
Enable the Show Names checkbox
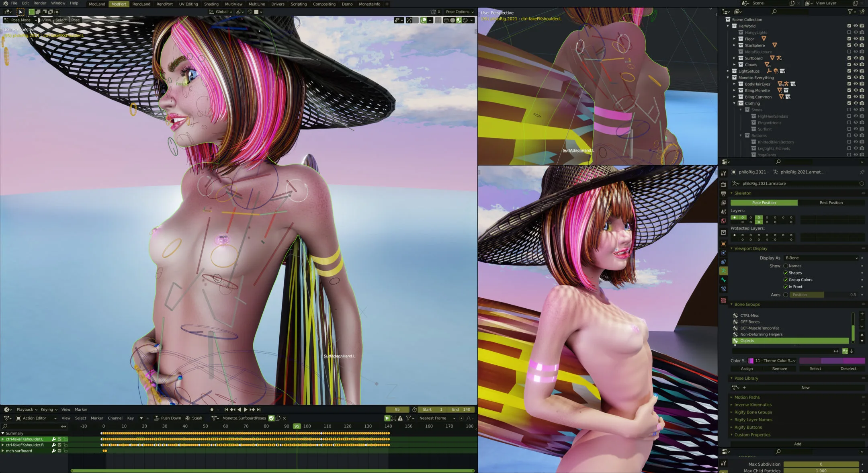point(786,266)
